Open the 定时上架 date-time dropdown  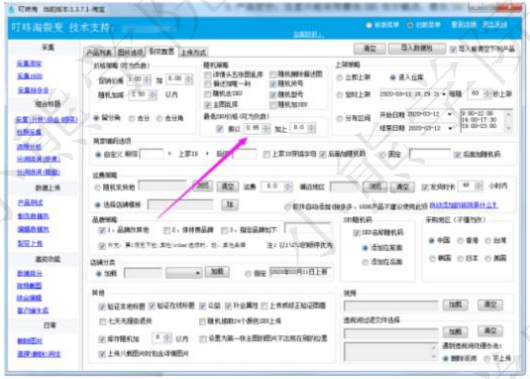coord(444,94)
